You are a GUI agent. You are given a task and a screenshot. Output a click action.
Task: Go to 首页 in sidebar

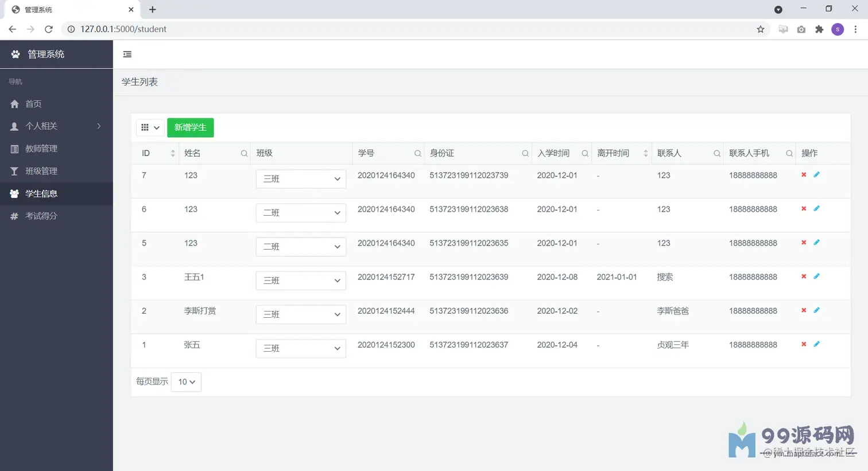point(56,104)
